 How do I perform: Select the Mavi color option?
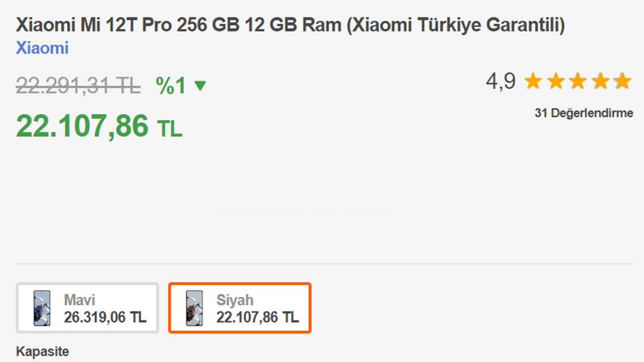[x=88, y=308]
